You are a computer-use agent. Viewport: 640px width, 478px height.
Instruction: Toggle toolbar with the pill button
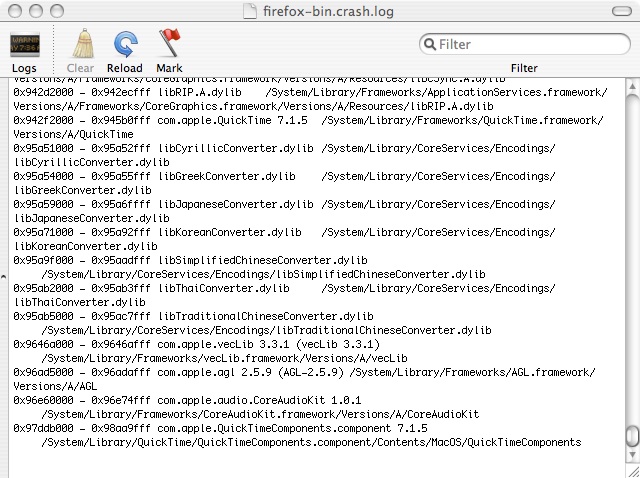[622, 11]
